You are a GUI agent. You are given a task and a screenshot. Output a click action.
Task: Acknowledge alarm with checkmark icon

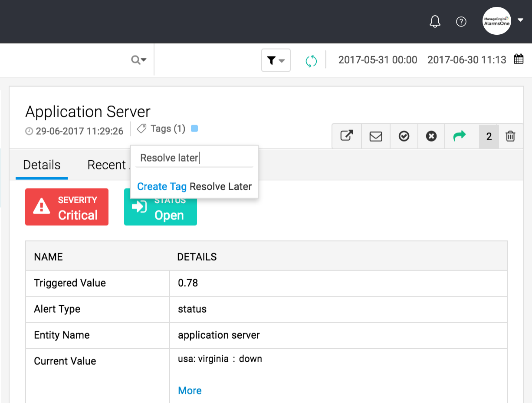pos(404,136)
